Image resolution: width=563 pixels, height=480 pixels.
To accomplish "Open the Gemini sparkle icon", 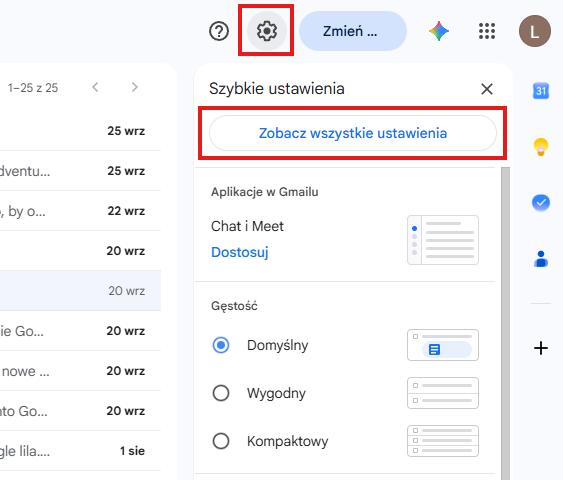I will point(439,31).
